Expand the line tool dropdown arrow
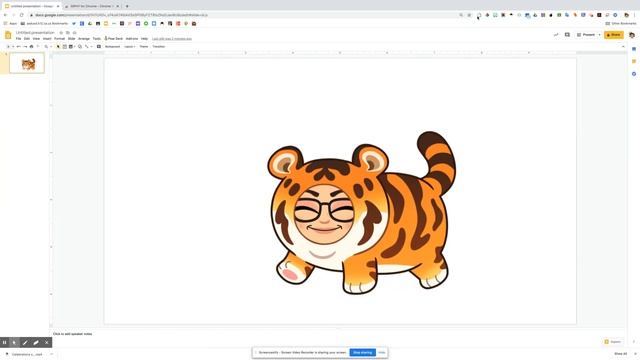The height and width of the screenshot is (360, 640). point(91,47)
